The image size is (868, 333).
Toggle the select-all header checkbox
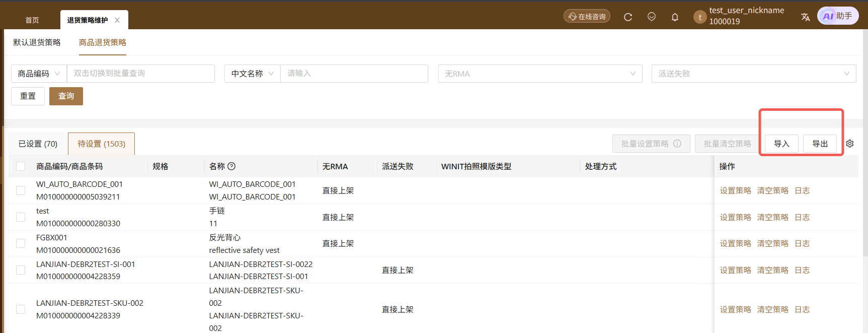tap(21, 166)
